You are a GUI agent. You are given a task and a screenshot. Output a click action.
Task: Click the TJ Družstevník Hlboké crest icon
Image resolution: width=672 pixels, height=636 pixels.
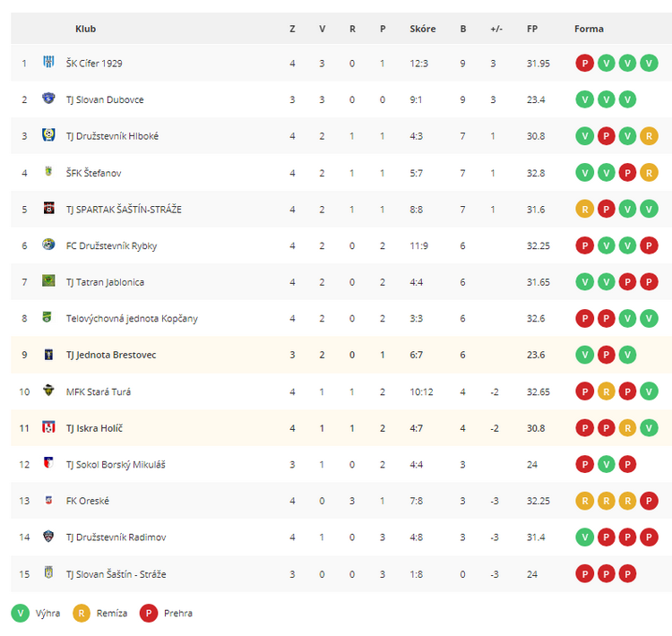pos(48,135)
